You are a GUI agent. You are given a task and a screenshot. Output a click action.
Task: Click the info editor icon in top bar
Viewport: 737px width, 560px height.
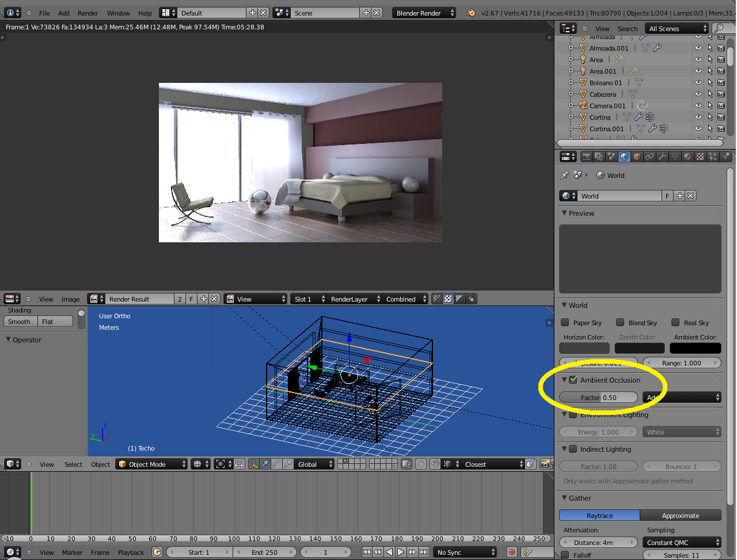pyautogui.click(x=13, y=13)
